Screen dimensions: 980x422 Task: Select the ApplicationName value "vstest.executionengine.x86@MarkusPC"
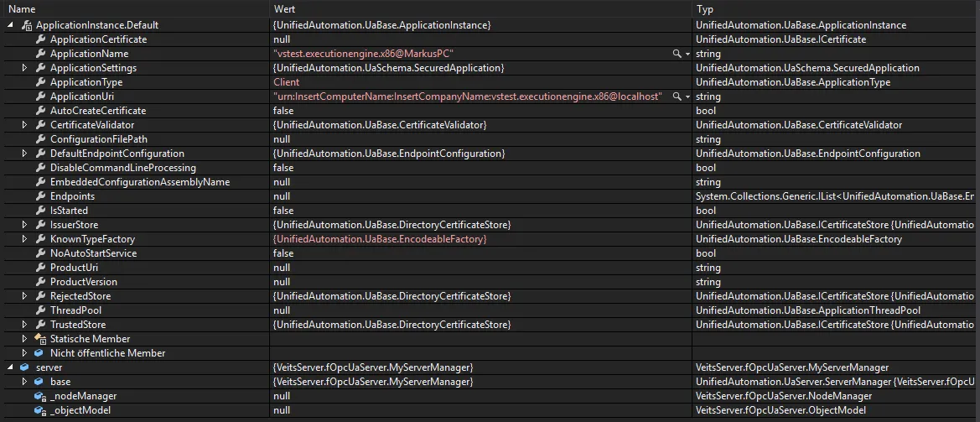[363, 54]
